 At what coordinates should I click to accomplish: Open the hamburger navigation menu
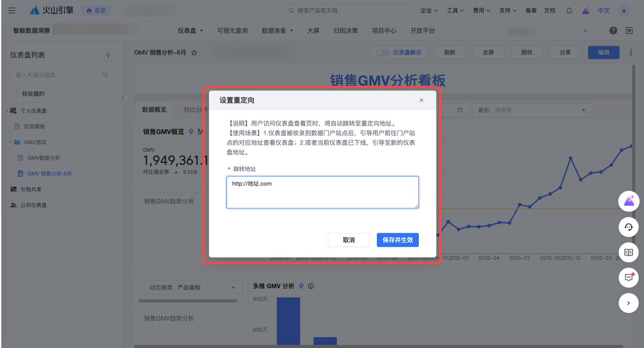[12, 10]
